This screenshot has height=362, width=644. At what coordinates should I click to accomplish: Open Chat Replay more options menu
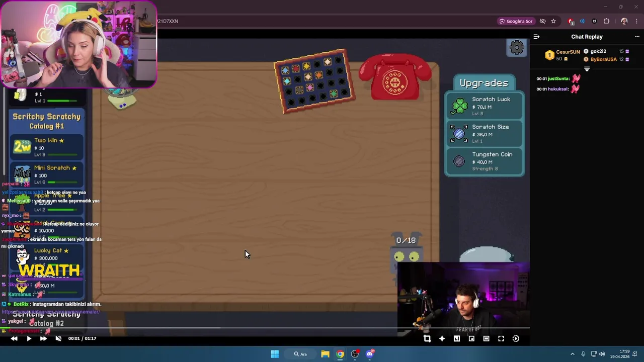click(637, 37)
